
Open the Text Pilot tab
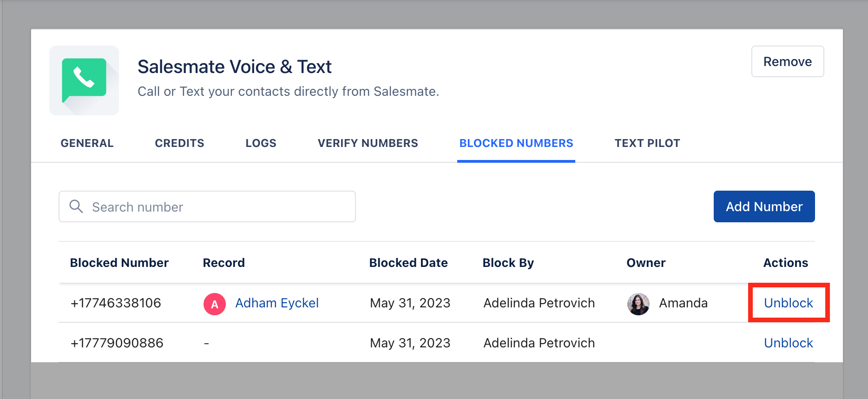click(x=647, y=143)
